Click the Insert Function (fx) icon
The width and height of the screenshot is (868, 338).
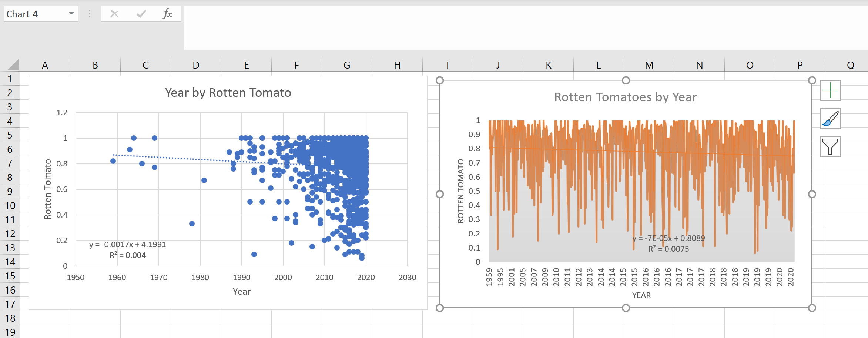coord(168,14)
